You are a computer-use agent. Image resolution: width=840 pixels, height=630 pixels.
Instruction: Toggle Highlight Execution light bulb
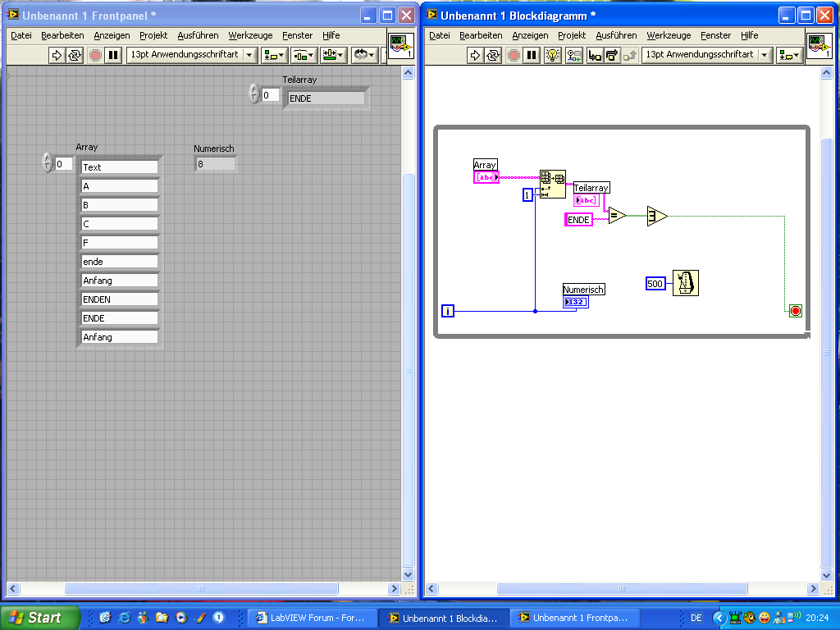(552, 55)
